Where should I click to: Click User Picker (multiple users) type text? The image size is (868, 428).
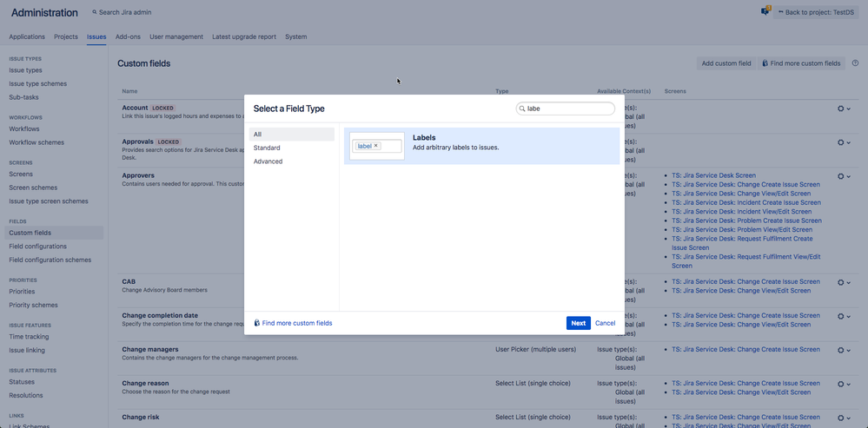point(535,350)
